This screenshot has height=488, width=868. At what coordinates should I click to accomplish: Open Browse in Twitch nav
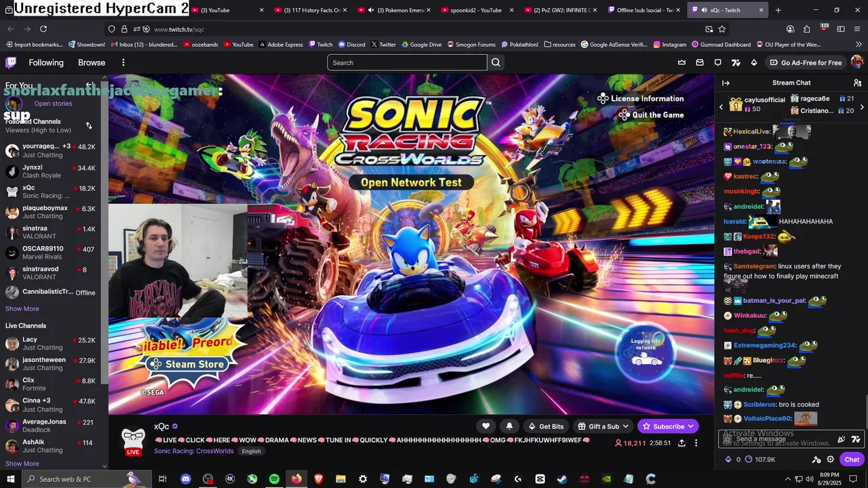pyautogui.click(x=92, y=62)
